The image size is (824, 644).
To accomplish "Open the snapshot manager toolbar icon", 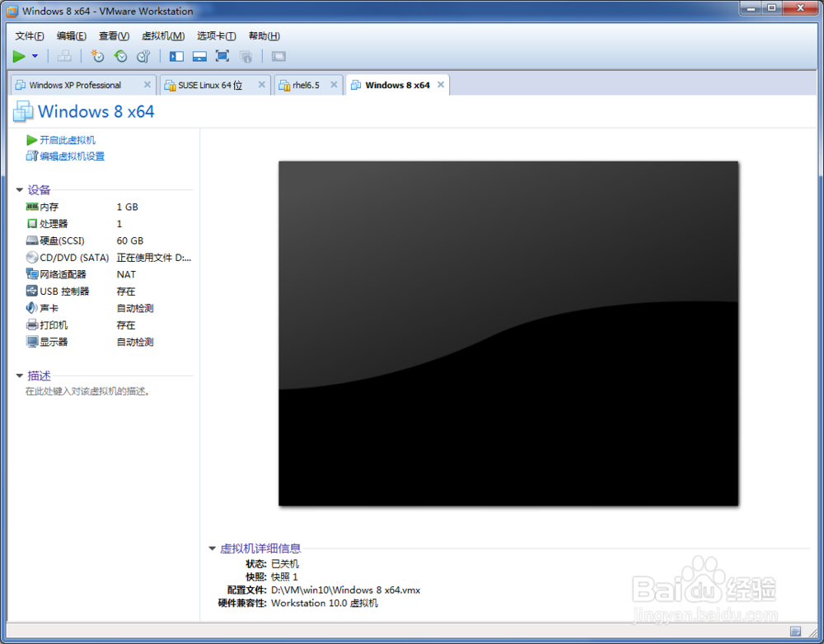I will [x=143, y=56].
